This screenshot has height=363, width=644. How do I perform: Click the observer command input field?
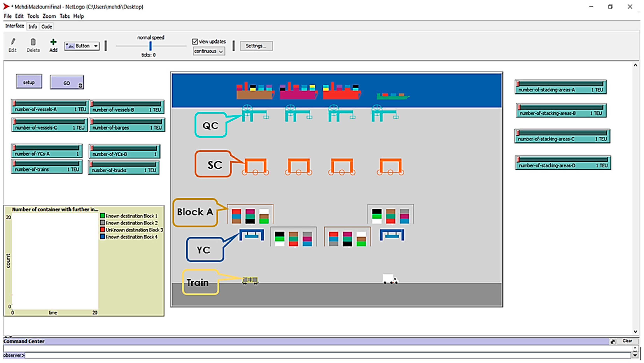click(325, 355)
